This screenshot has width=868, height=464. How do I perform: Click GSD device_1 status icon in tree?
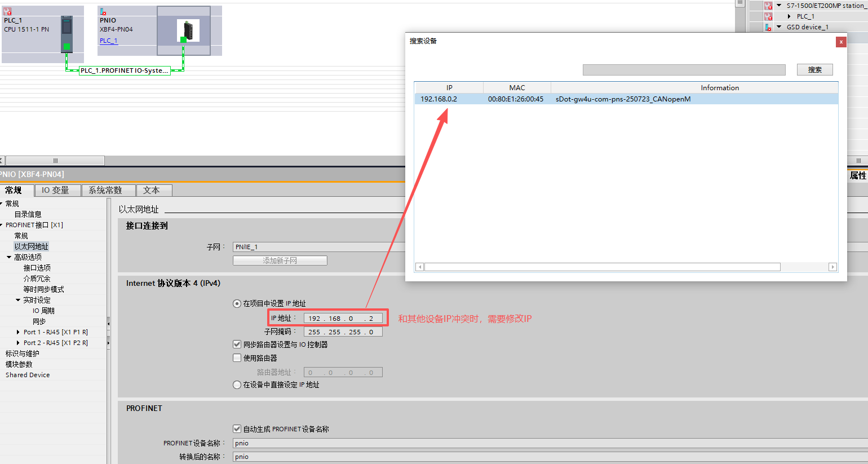point(768,27)
